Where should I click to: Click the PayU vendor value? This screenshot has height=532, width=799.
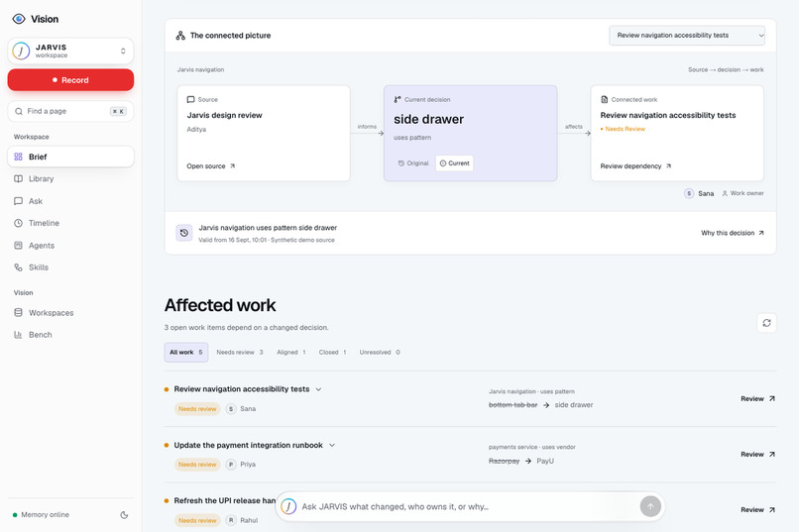point(544,461)
